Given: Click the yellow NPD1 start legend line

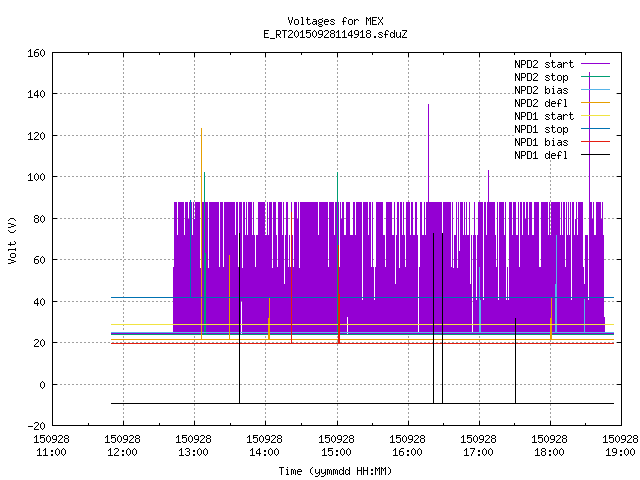Looking at the screenshot, I should point(595,116).
